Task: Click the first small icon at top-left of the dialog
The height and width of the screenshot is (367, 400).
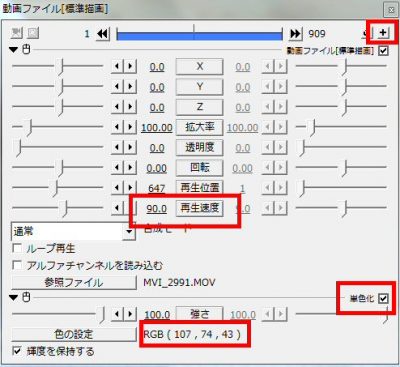Action: 17,33
